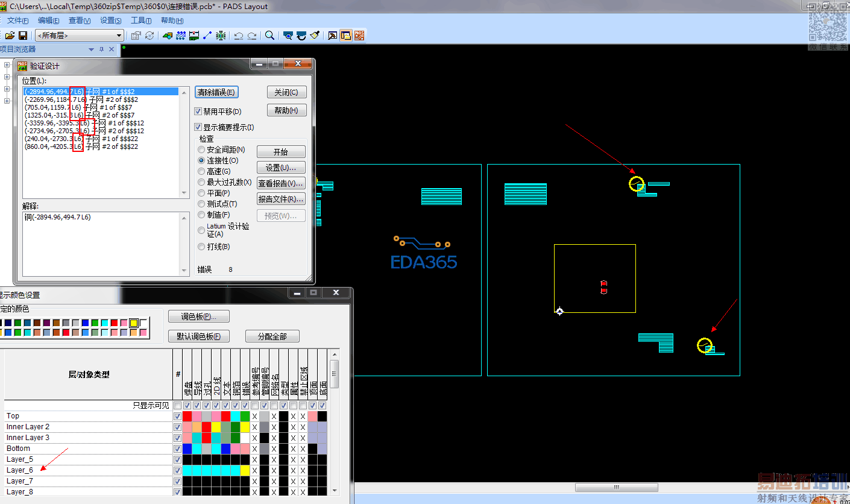Viewport: 850px width, 504px height.
Task: Click the Open file toolbar icon
Action: (10, 36)
